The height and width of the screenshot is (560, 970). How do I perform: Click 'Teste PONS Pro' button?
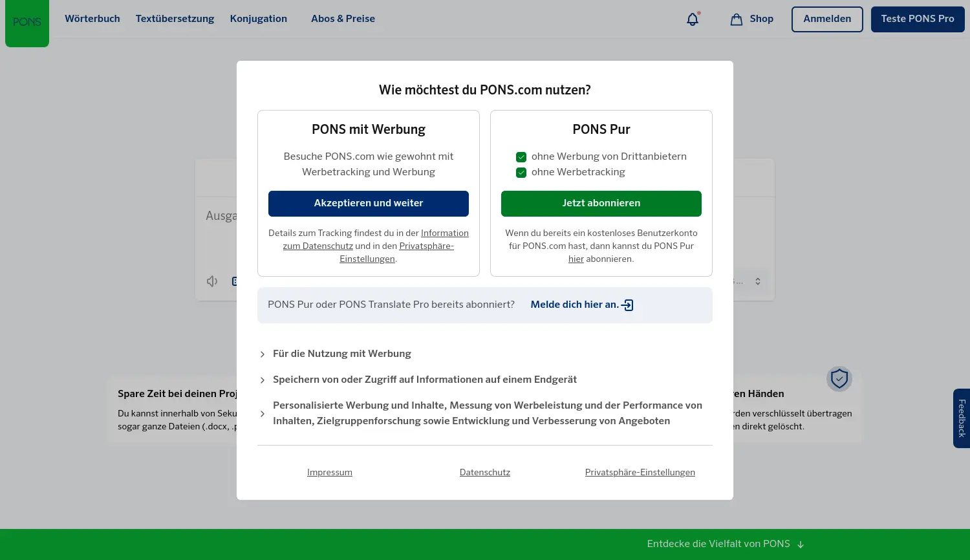tap(917, 19)
